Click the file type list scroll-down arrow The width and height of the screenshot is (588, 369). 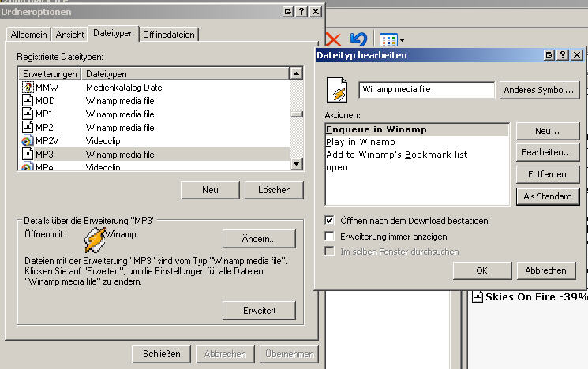tap(297, 164)
